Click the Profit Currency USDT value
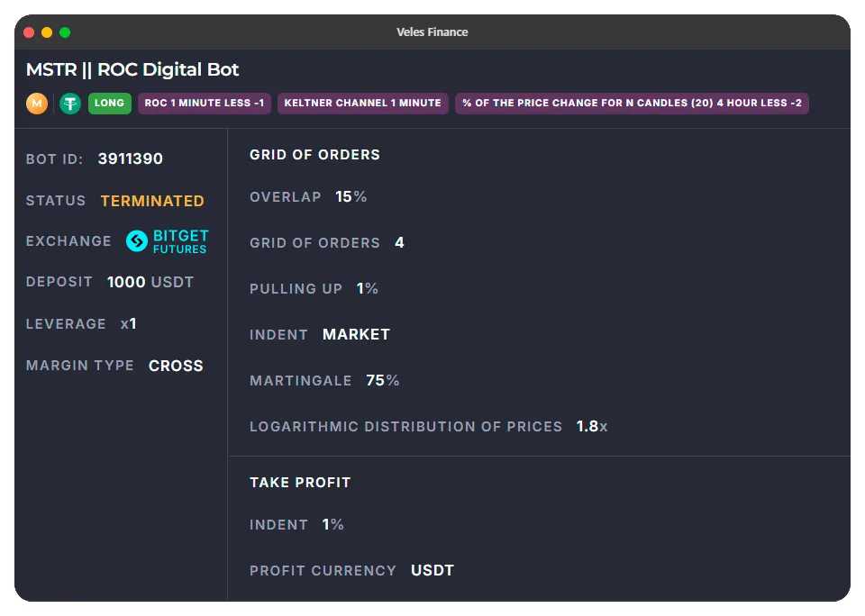Image resolution: width=865 pixels, height=616 pixels. [x=432, y=571]
